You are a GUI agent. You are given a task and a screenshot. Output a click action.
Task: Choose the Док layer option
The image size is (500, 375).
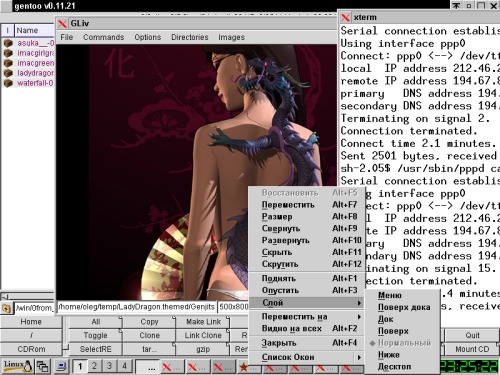pyautogui.click(x=402, y=319)
